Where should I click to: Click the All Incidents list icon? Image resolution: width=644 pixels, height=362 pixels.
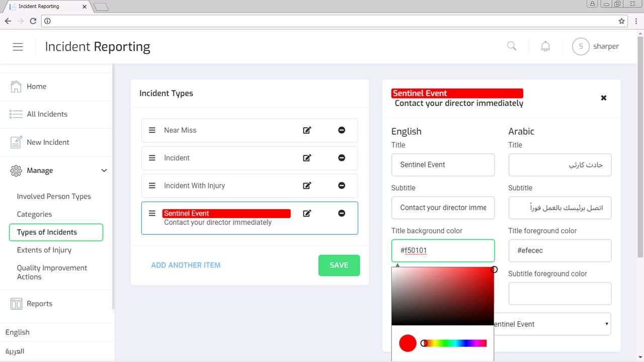click(x=16, y=114)
